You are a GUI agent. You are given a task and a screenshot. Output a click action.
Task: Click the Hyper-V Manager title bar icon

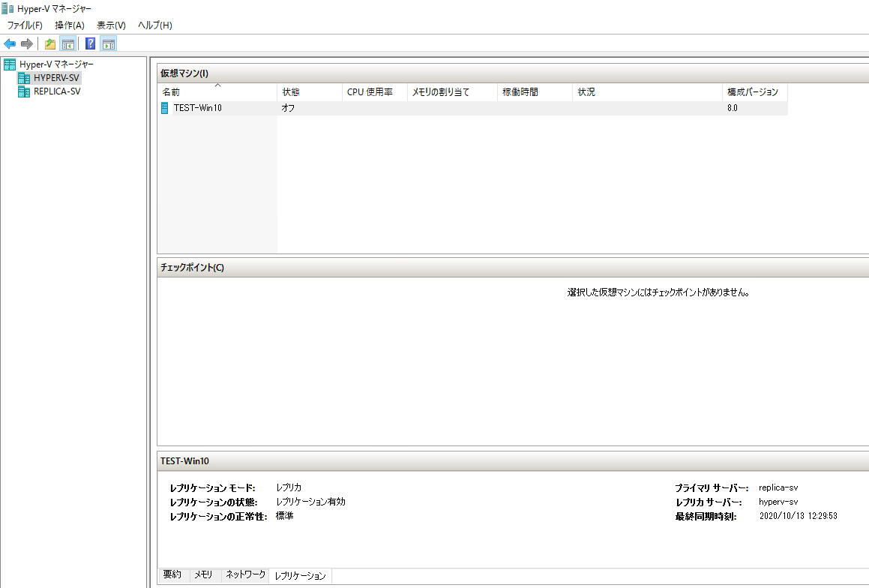pos(7,8)
